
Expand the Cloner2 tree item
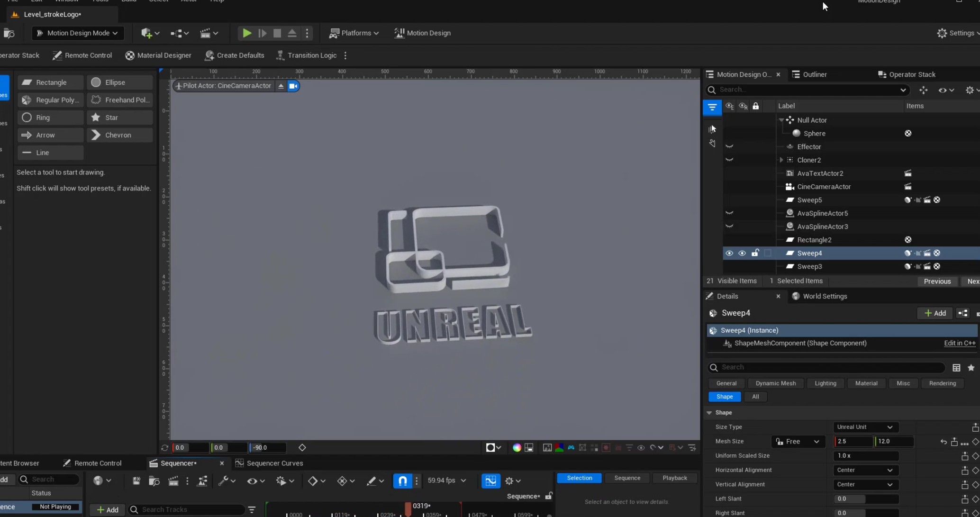(x=781, y=160)
